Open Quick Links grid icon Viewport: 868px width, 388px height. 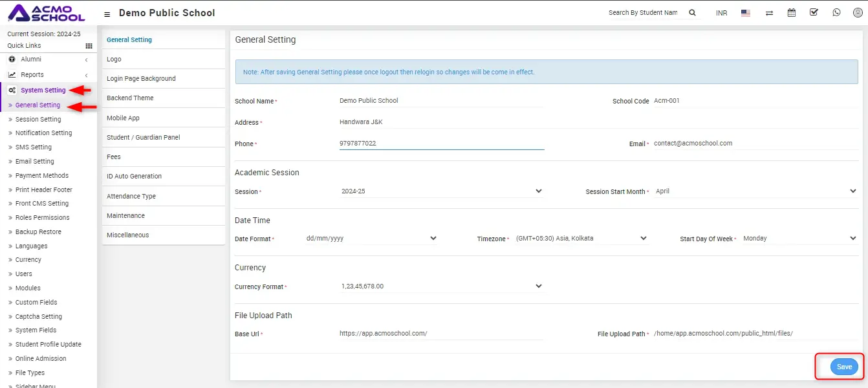point(89,46)
